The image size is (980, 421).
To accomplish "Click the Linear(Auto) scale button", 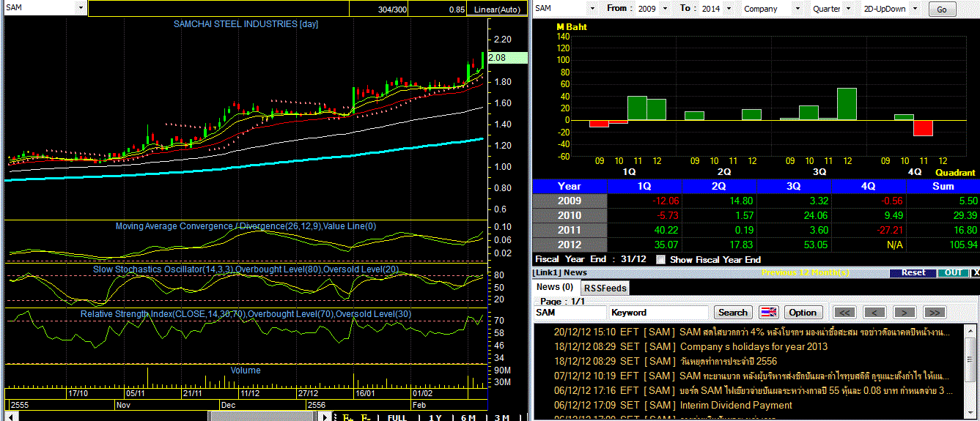I will (x=498, y=10).
